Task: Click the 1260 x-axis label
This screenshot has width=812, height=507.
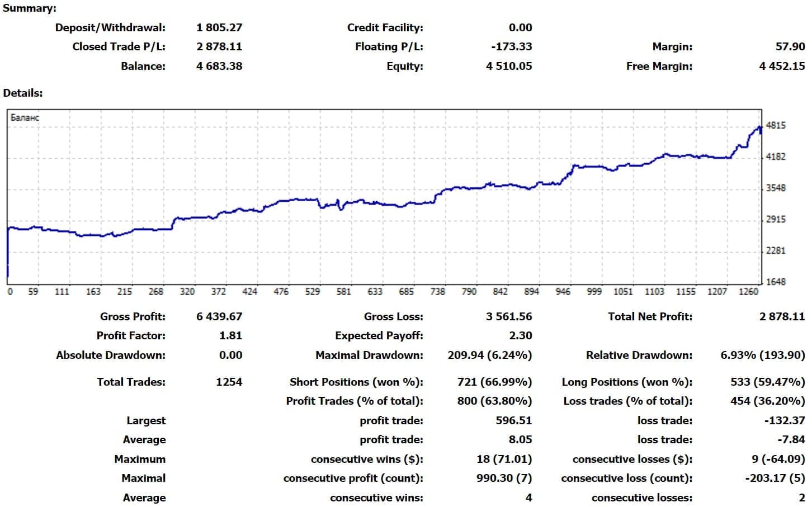Action: point(748,291)
